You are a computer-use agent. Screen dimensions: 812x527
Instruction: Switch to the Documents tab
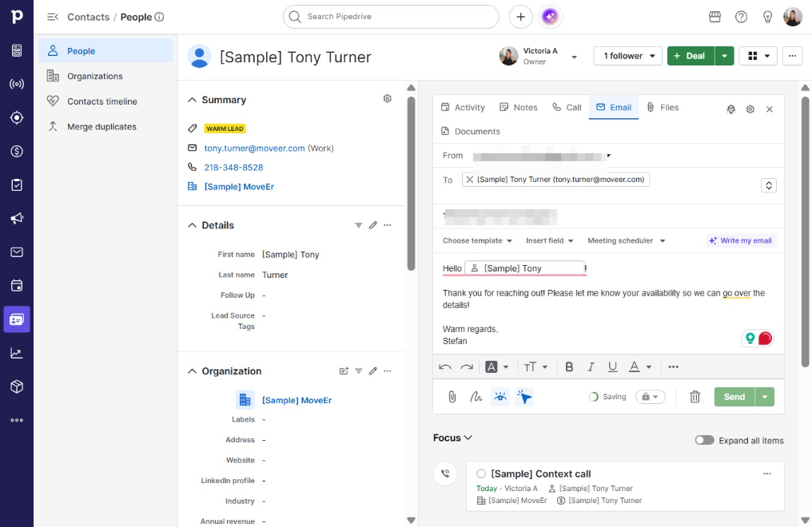(470, 132)
